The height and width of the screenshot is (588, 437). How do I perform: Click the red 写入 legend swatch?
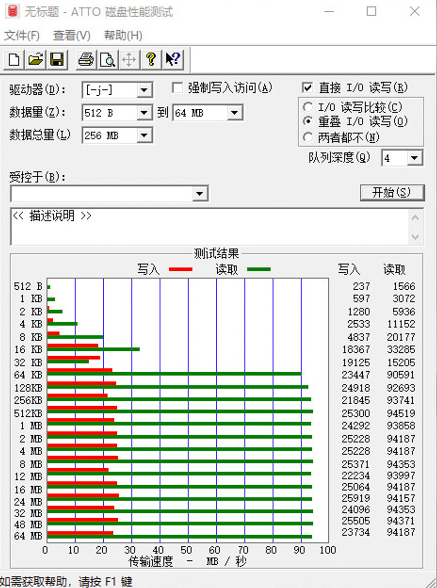(181, 269)
